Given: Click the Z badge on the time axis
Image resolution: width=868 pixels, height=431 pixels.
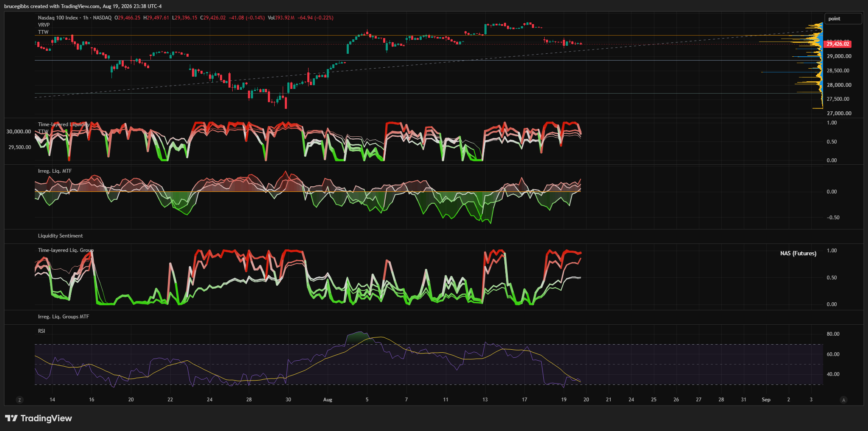Looking at the screenshot, I should tap(19, 400).
